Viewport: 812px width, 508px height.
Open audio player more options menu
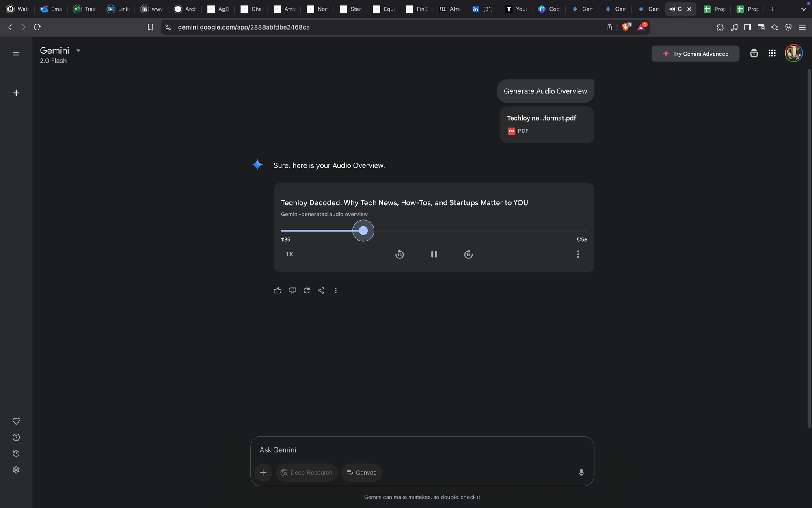click(x=578, y=254)
